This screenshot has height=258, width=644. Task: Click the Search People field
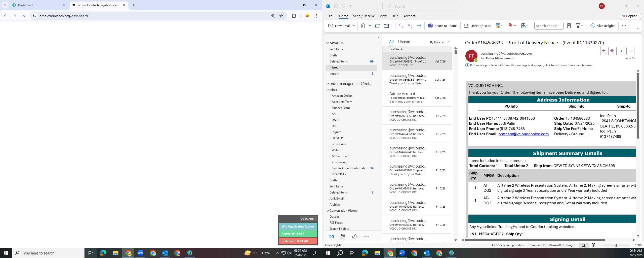coord(548,26)
